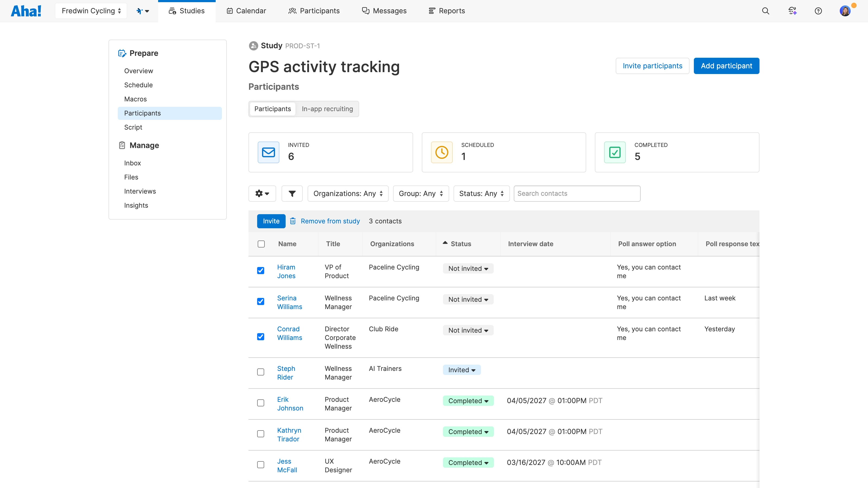Click the Study type icon beside PROD-ST-1
The image size is (868, 488).
tap(253, 46)
